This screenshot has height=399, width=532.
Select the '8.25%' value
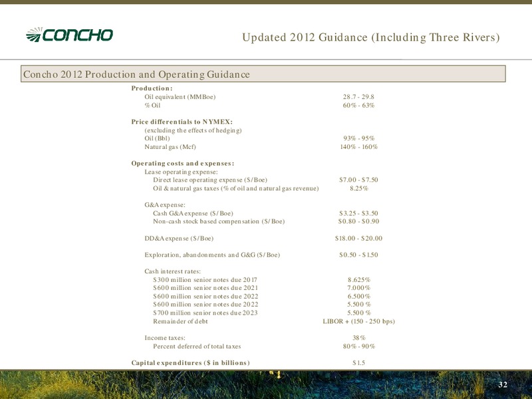[x=358, y=188]
